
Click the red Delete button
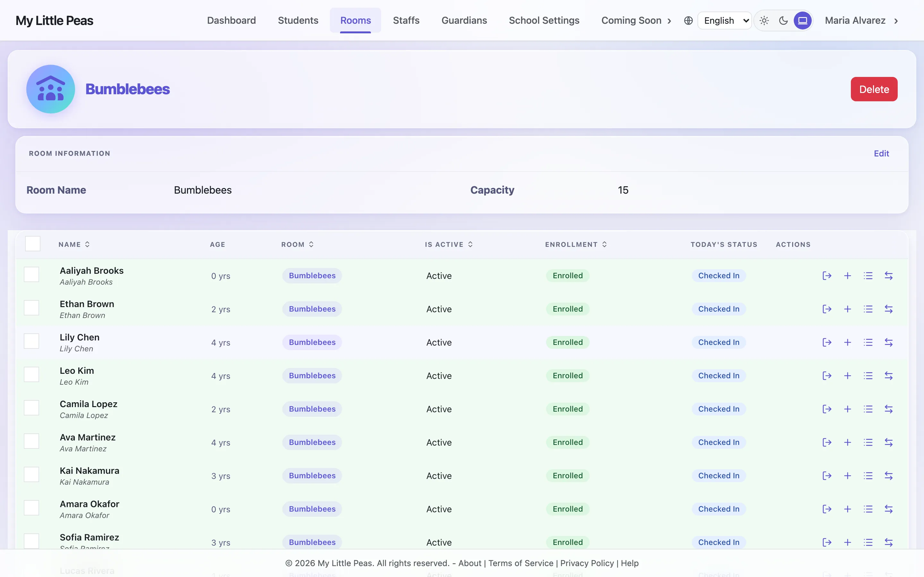874,89
